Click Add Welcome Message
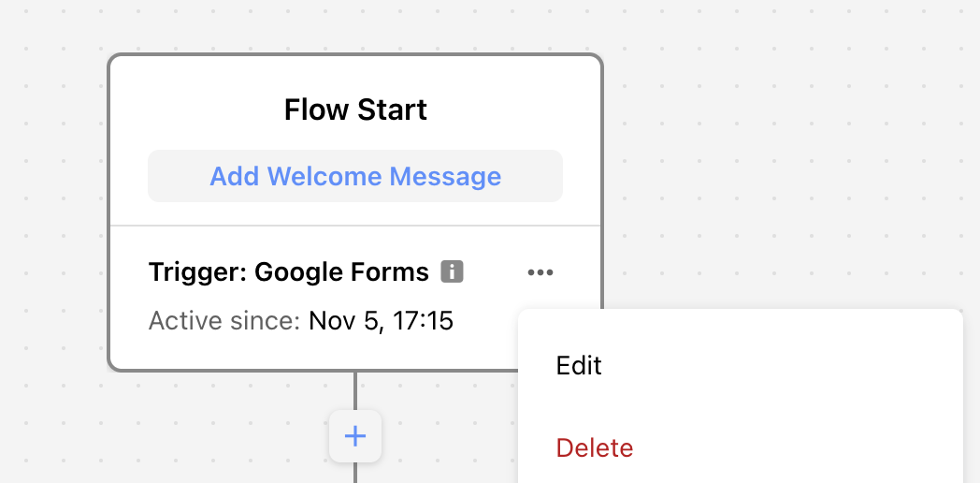 355,176
